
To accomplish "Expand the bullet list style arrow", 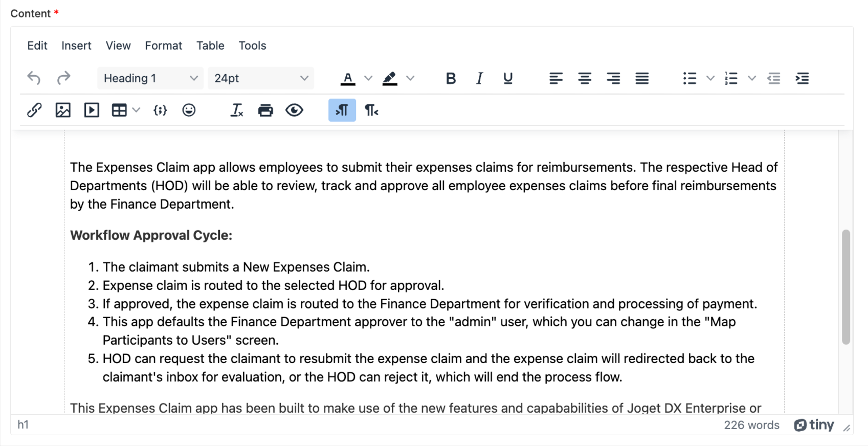I will click(710, 78).
